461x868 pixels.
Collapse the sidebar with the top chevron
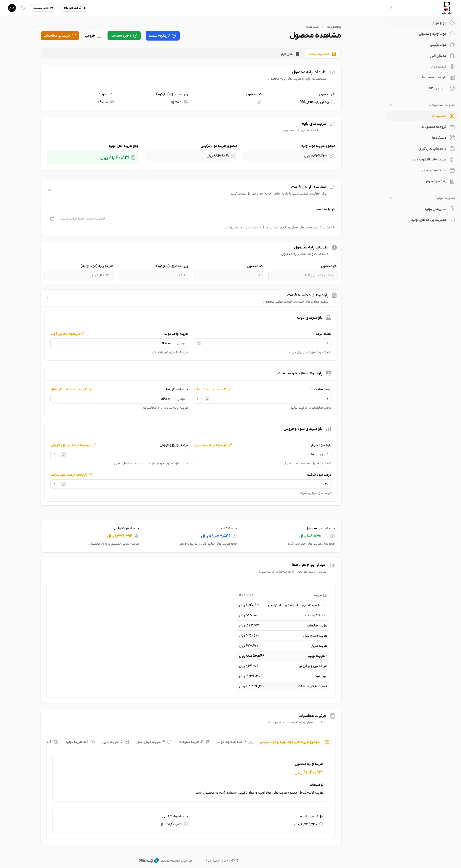391,8
